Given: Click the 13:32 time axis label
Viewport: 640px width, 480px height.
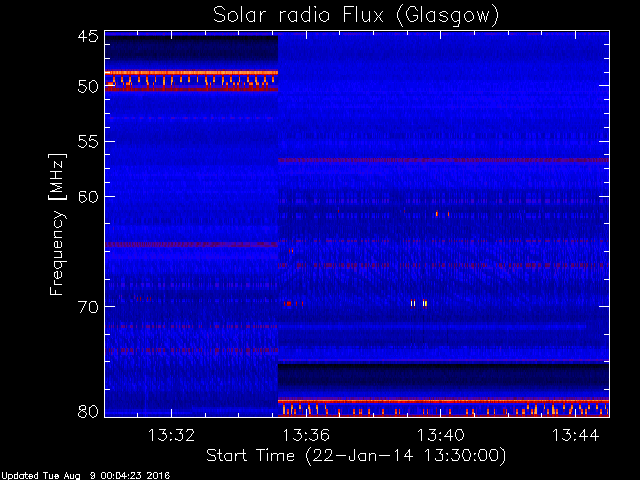Looking at the screenshot, I should point(171,435).
